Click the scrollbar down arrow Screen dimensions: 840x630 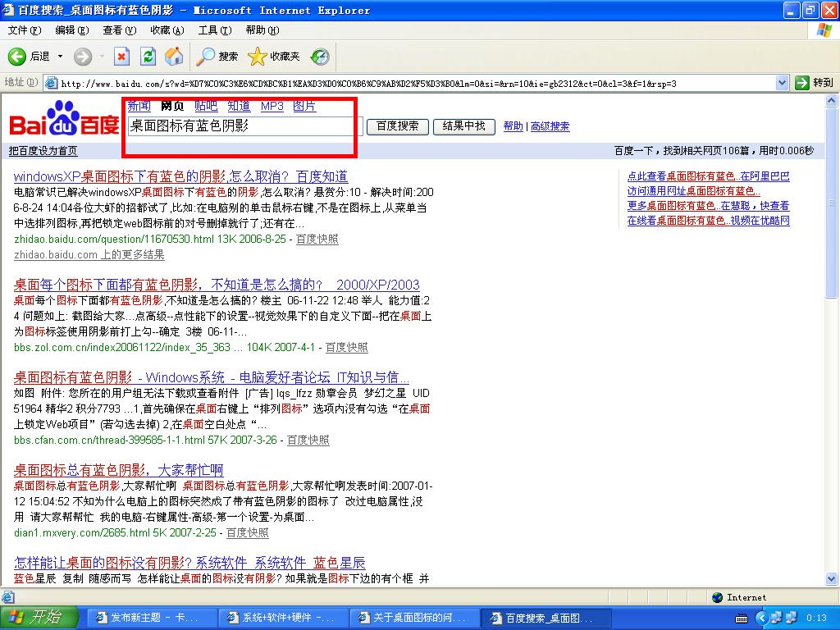coord(832,579)
